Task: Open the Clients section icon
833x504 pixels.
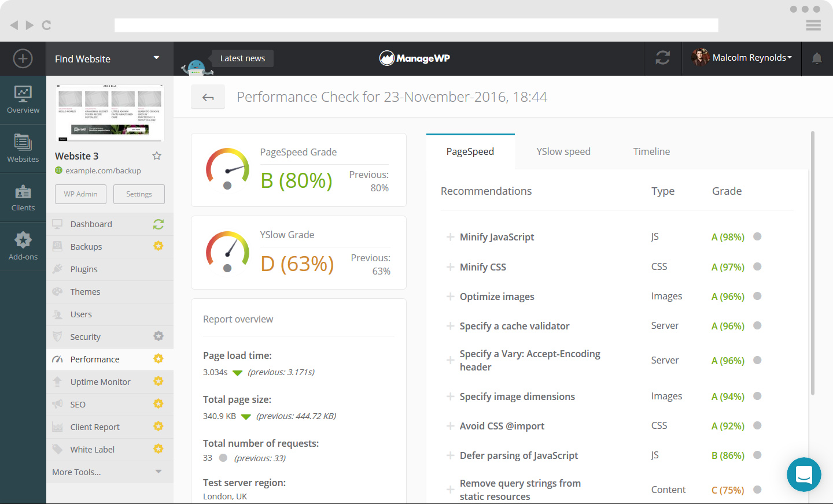Action: [23, 197]
